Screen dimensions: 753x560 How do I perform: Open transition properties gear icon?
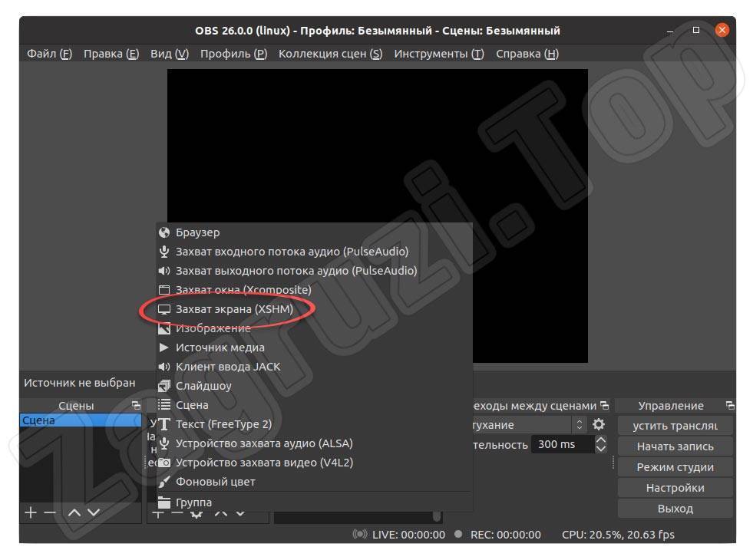(x=599, y=425)
